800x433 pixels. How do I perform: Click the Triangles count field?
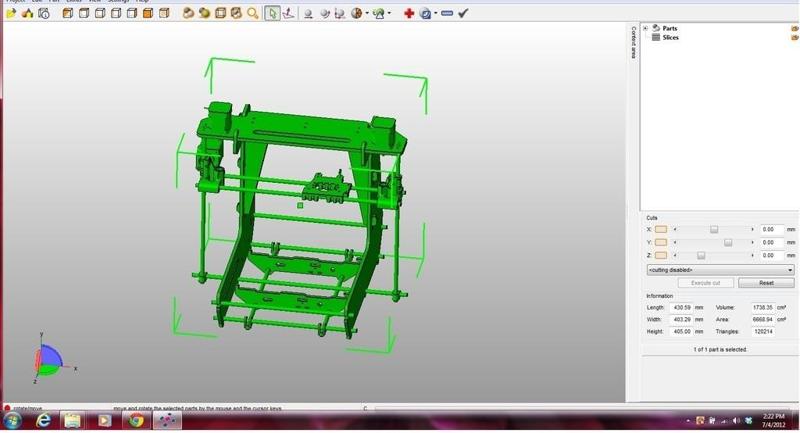point(762,332)
